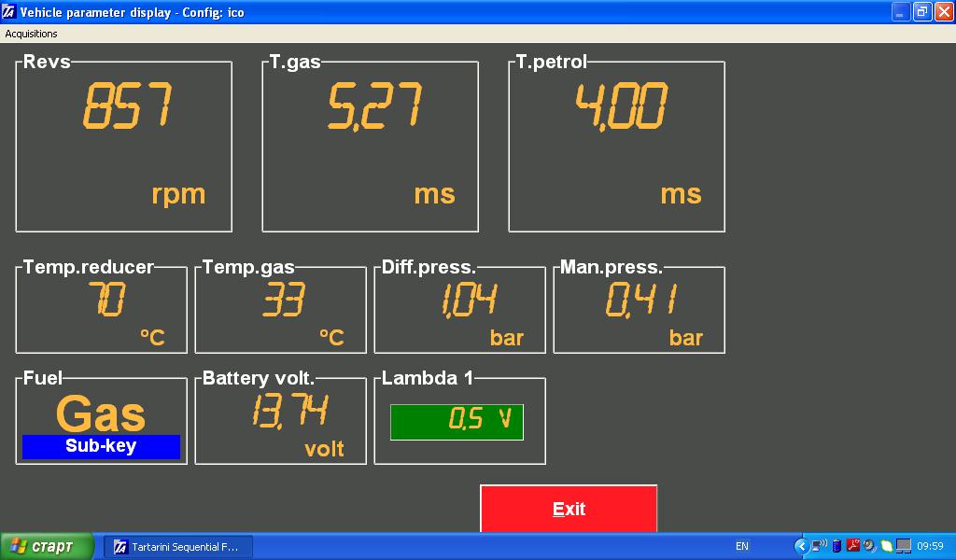
Task: Click the system clock showing 09:59
Action: coord(931,547)
